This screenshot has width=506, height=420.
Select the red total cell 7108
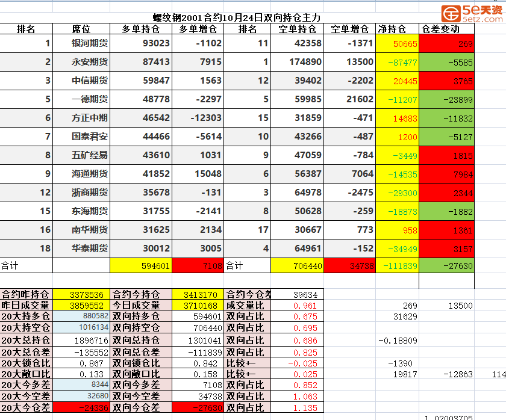[198, 265]
